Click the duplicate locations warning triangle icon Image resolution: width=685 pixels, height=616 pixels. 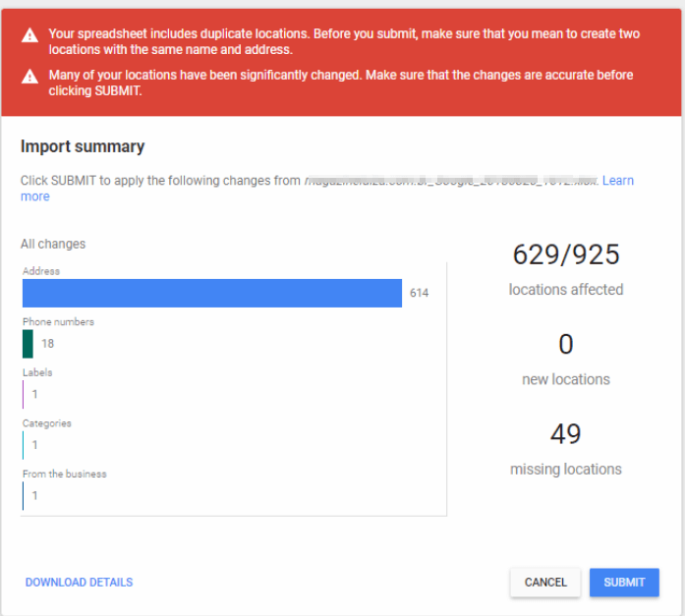(x=31, y=35)
